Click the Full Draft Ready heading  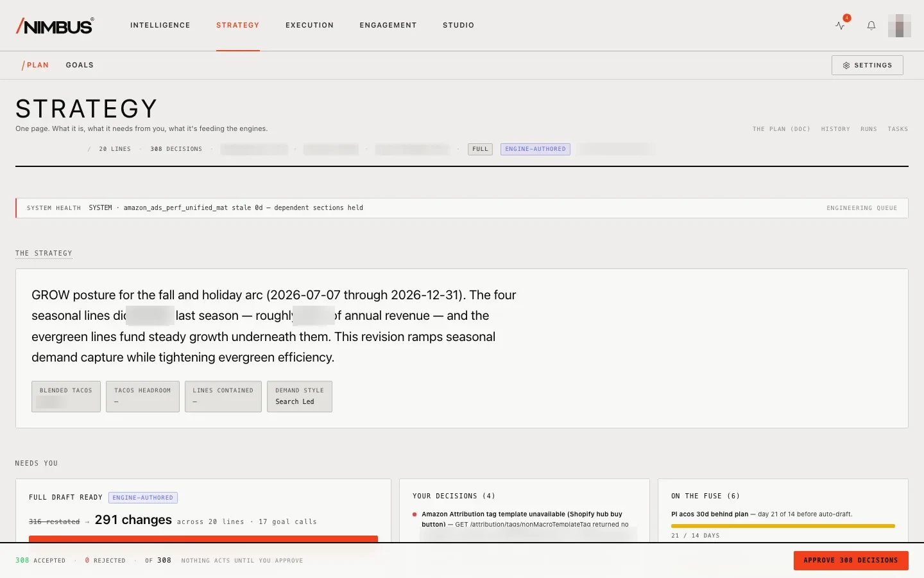(65, 498)
